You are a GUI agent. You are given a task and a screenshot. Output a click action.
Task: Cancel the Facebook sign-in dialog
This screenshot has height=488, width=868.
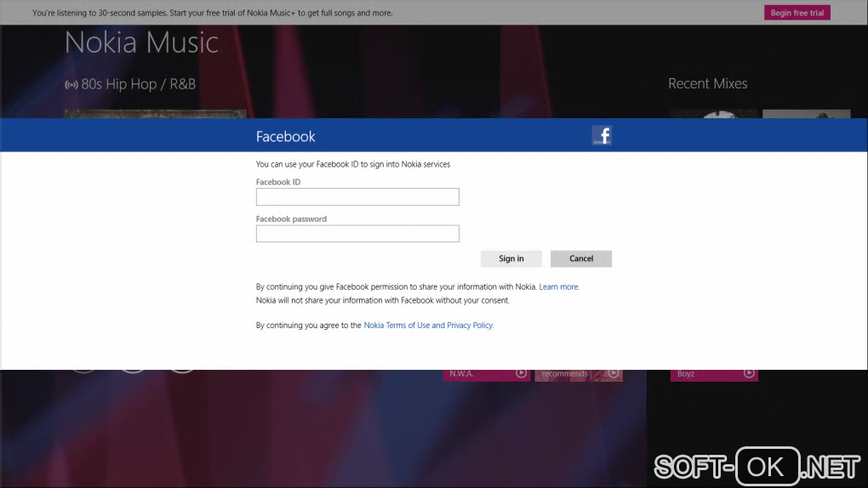coord(580,258)
